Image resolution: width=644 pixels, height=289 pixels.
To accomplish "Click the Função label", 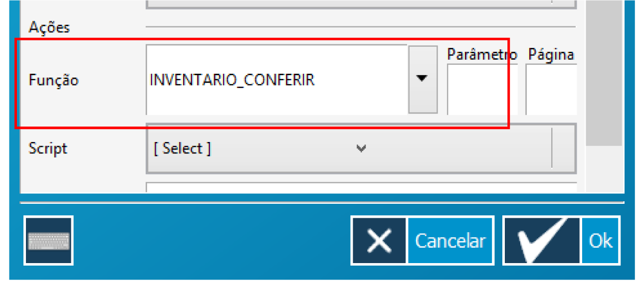I will (53, 80).
